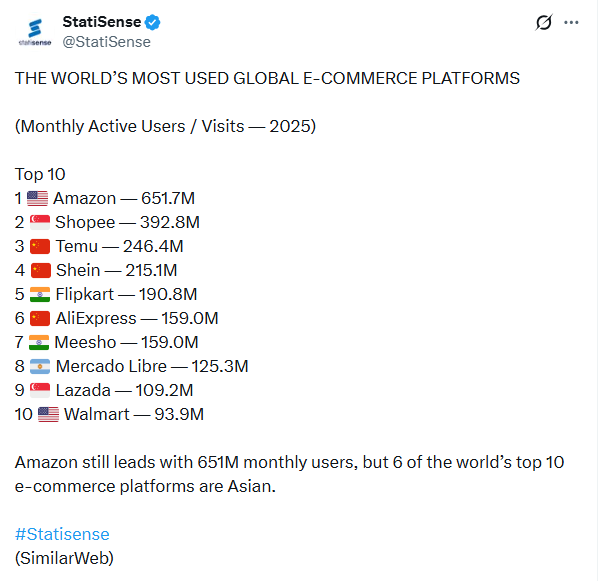Click the Singapore flag beside Shopee
Screen dimensions: 616x581
(x=40, y=222)
